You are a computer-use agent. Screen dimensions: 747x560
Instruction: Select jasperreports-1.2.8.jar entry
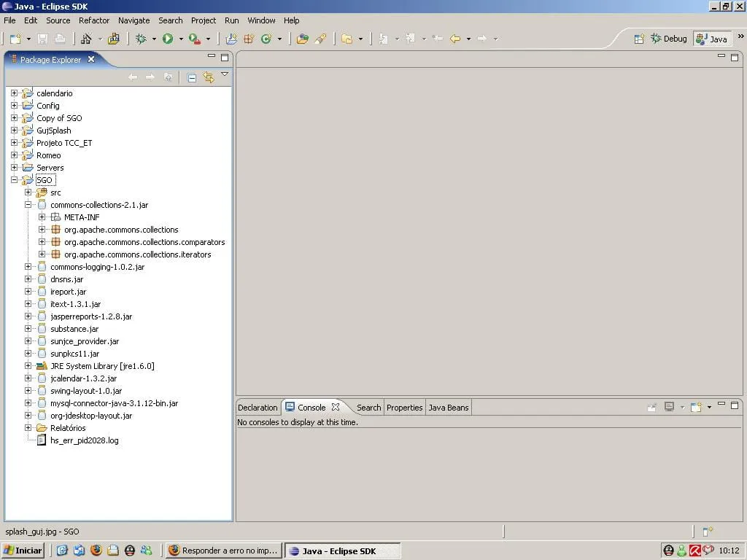(x=91, y=316)
